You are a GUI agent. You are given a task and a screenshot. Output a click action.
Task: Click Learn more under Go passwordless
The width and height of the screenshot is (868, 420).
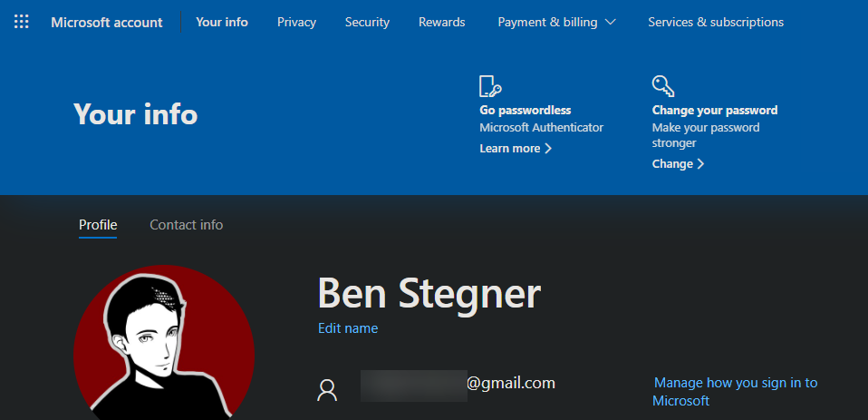point(516,149)
